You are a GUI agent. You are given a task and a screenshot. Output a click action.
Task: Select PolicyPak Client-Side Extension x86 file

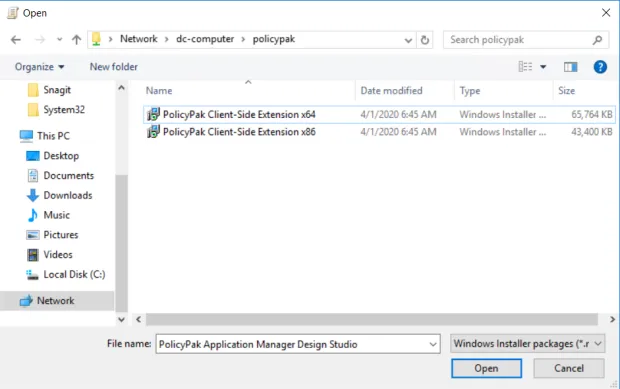click(379, 132)
